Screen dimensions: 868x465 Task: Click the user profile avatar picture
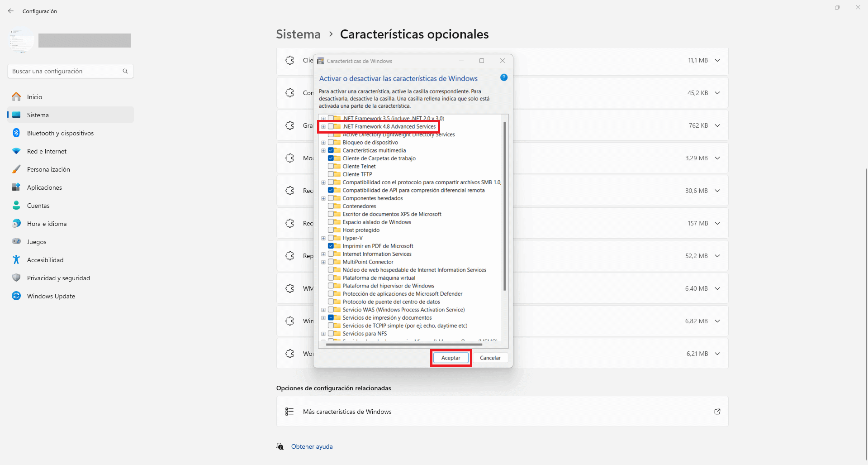[21, 40]
